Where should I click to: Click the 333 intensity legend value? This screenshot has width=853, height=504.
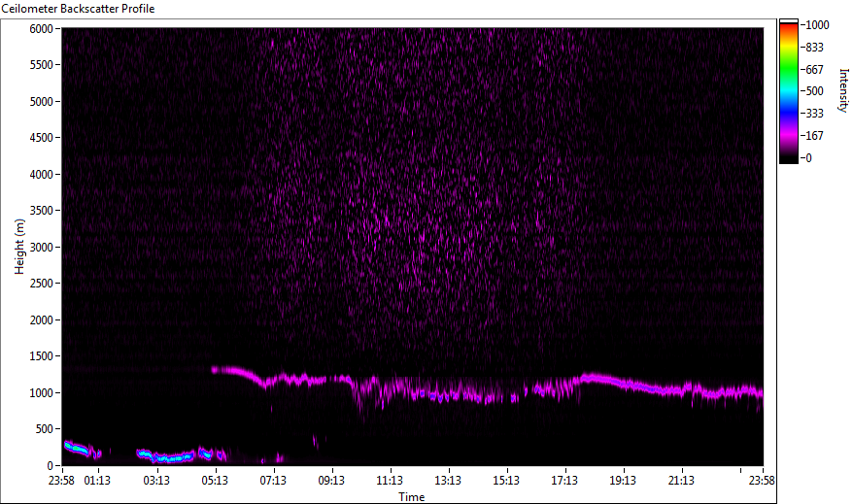coord(814,113)
